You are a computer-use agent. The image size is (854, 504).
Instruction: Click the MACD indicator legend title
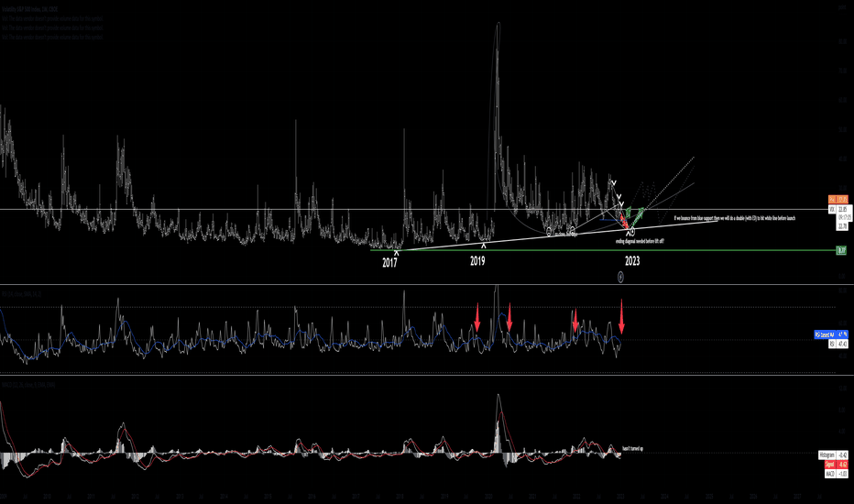tap(27, 385)
